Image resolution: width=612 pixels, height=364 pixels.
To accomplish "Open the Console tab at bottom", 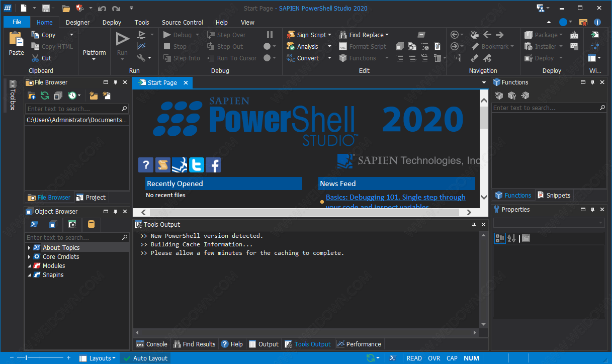I will click(x=151, y=344).
